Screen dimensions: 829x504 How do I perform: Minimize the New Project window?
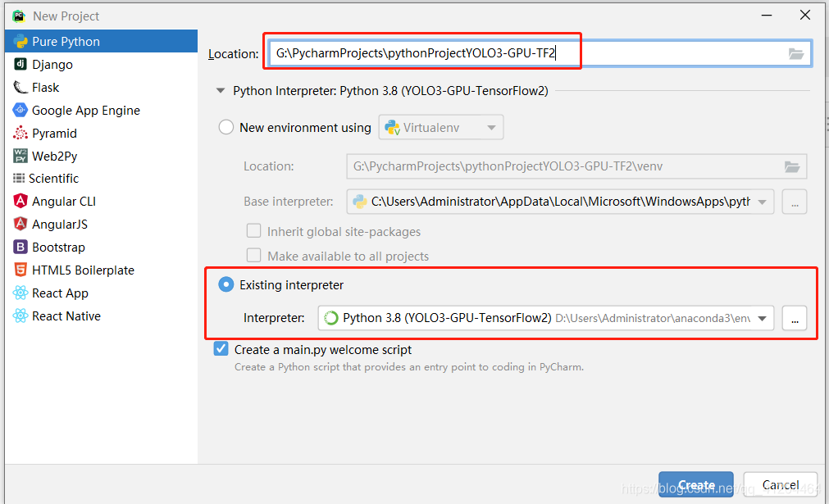click(767, 16)
